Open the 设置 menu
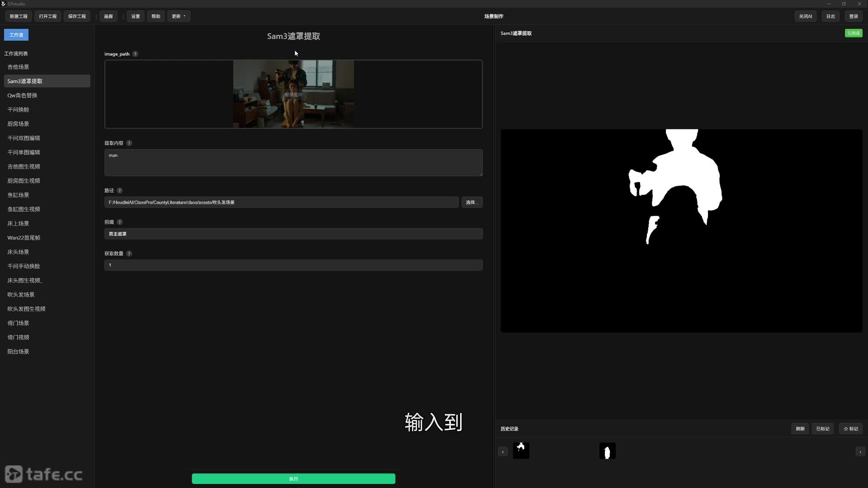Viewport: 868px width, 488px height. tap(136, 16)
